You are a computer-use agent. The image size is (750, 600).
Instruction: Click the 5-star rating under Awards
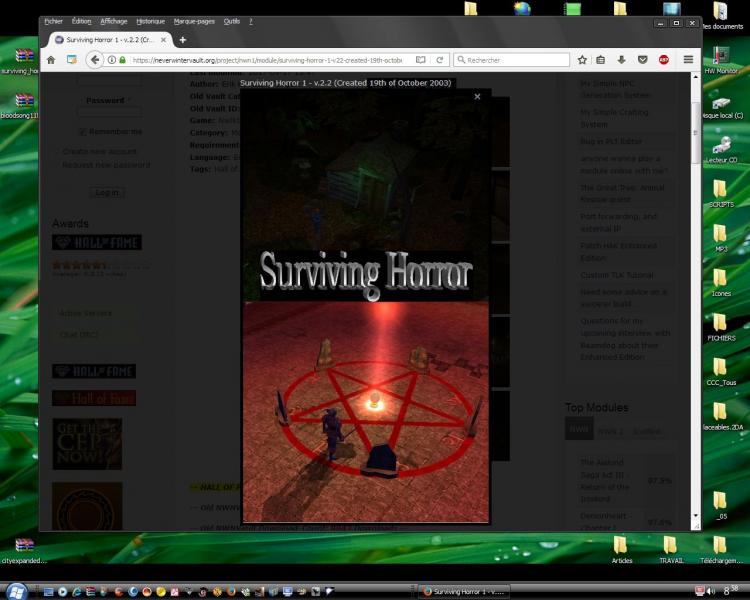pyautogui.click(x=79, y=265)
